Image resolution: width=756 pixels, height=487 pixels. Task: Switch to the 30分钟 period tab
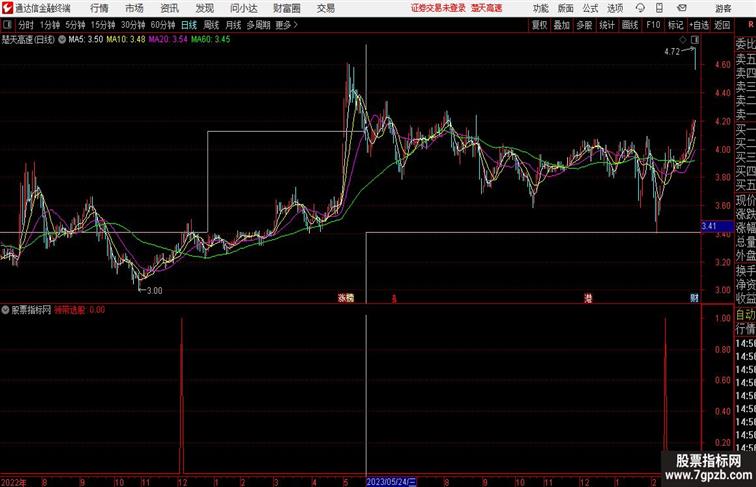[133, 25]
